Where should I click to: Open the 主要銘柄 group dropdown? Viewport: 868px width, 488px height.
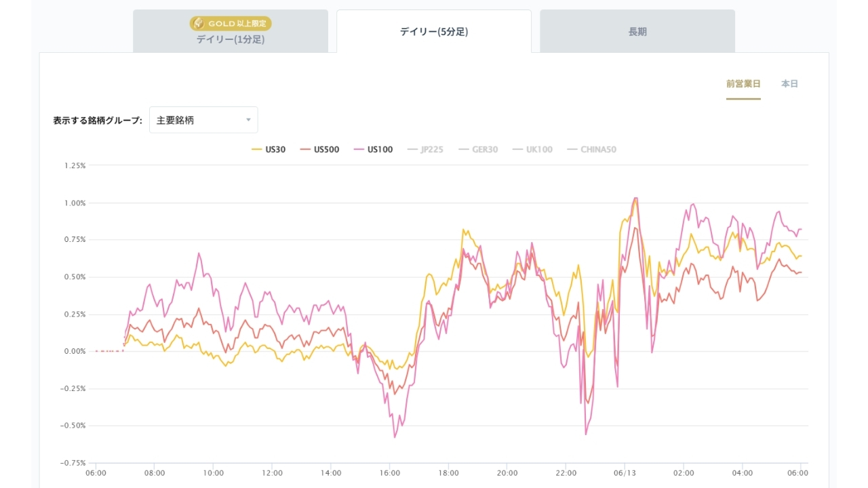pyautogui.click(x=203, y=120)
